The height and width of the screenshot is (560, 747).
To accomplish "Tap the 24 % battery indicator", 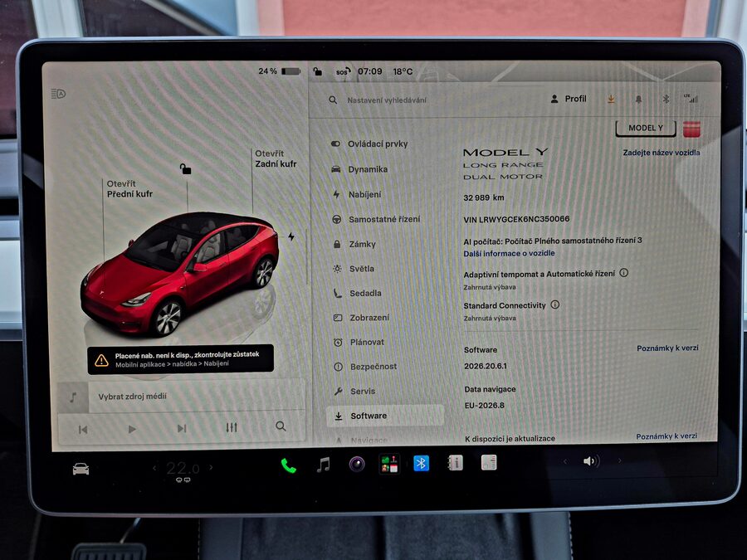I will tap(279, 71).
